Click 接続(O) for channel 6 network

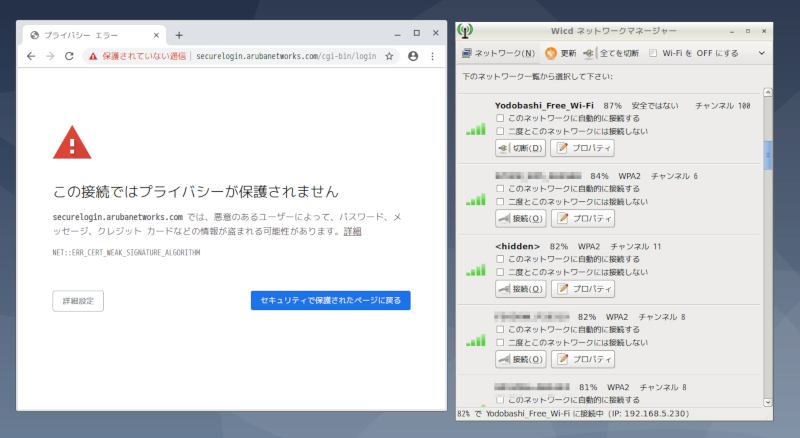point(520,218)
